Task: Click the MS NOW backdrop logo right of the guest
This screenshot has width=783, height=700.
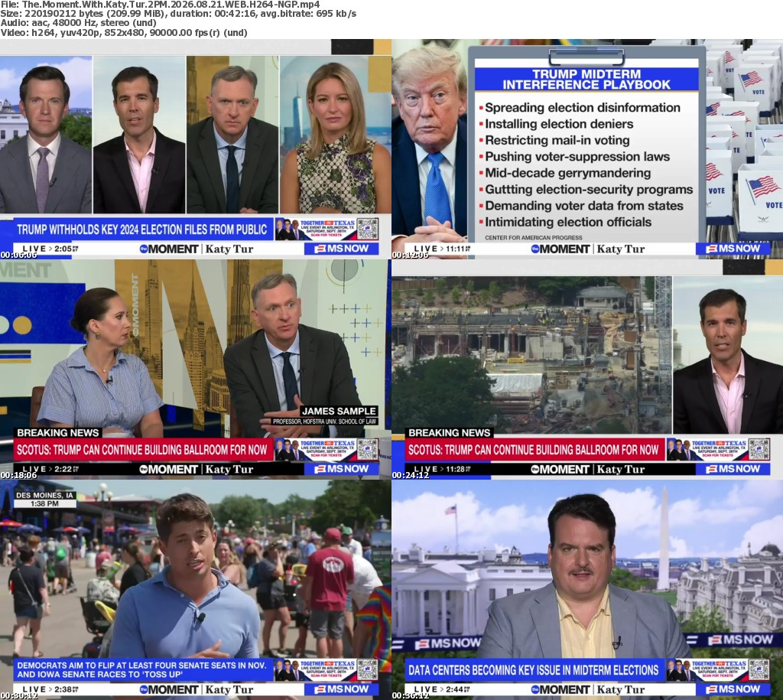Action: pyautogui.click(x=740, y=640)
